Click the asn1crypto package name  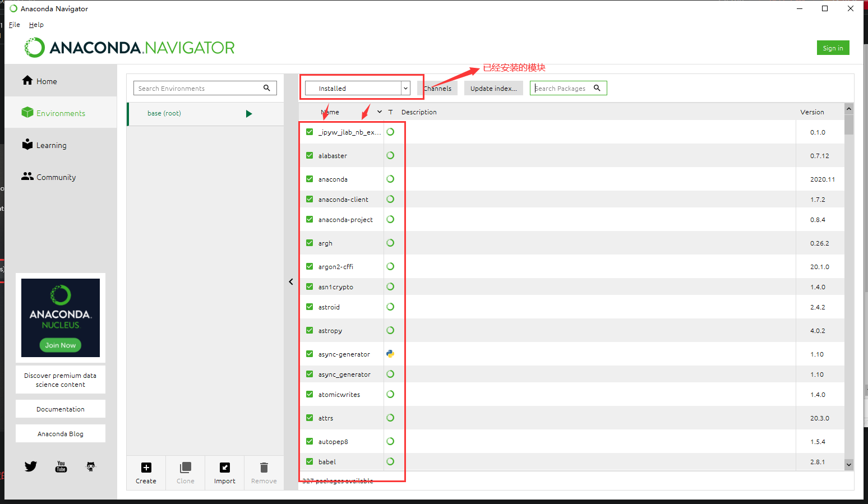(x=336, y=287)
